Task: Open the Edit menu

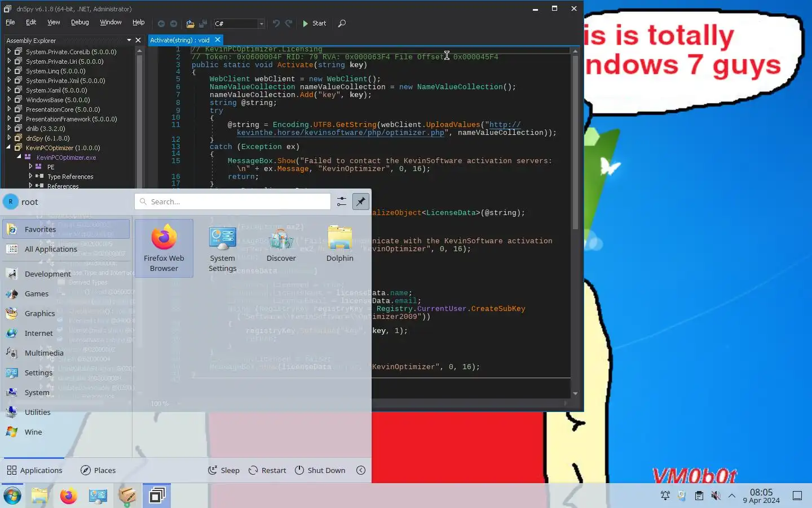Action: [x=31, y=22]
